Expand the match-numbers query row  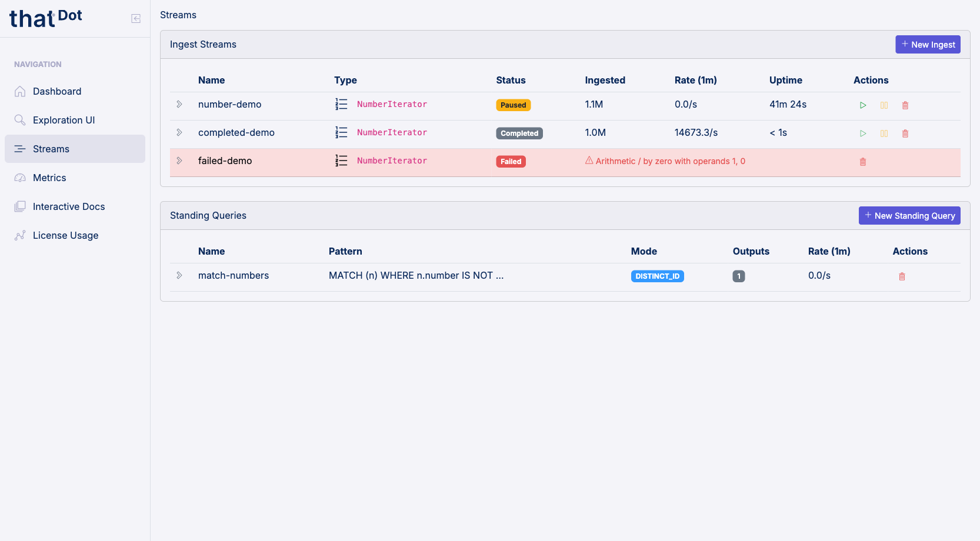[x=179, y=275]
